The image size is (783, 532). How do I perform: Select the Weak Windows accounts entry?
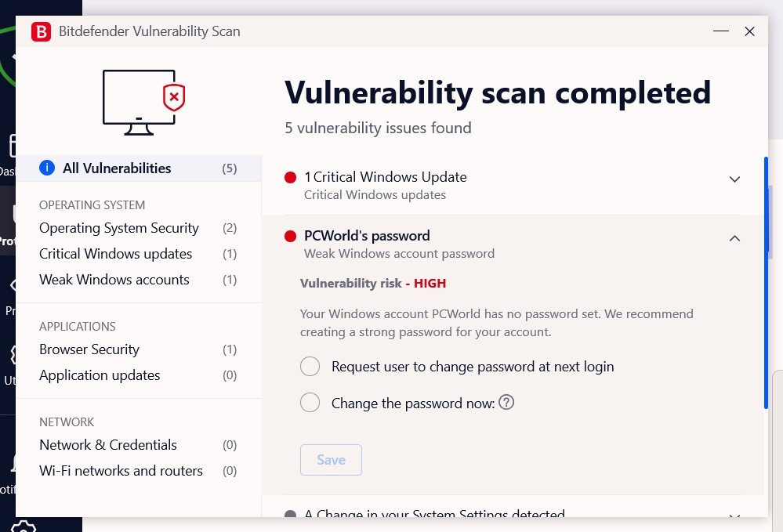tap(114, 280)
